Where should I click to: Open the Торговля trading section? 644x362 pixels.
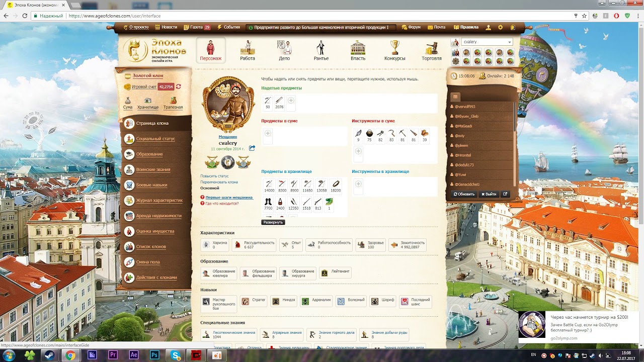pyautogui.click(x=432, y=50)
